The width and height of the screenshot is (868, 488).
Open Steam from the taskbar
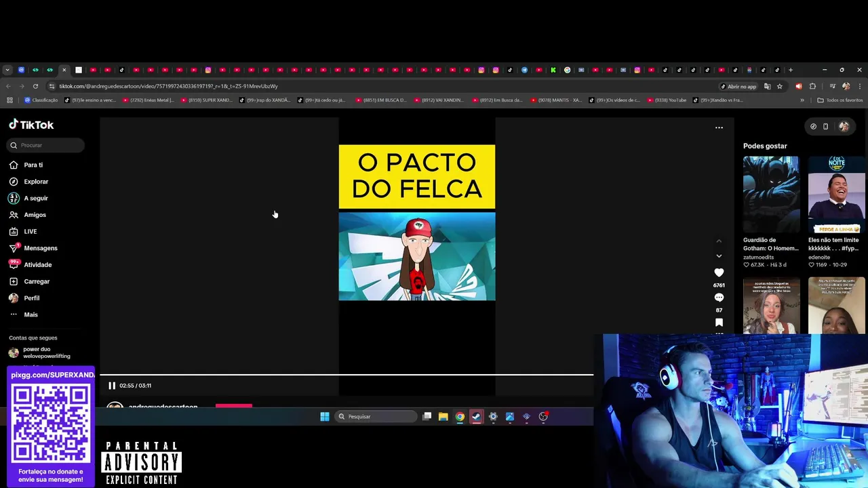coord(477,417)
